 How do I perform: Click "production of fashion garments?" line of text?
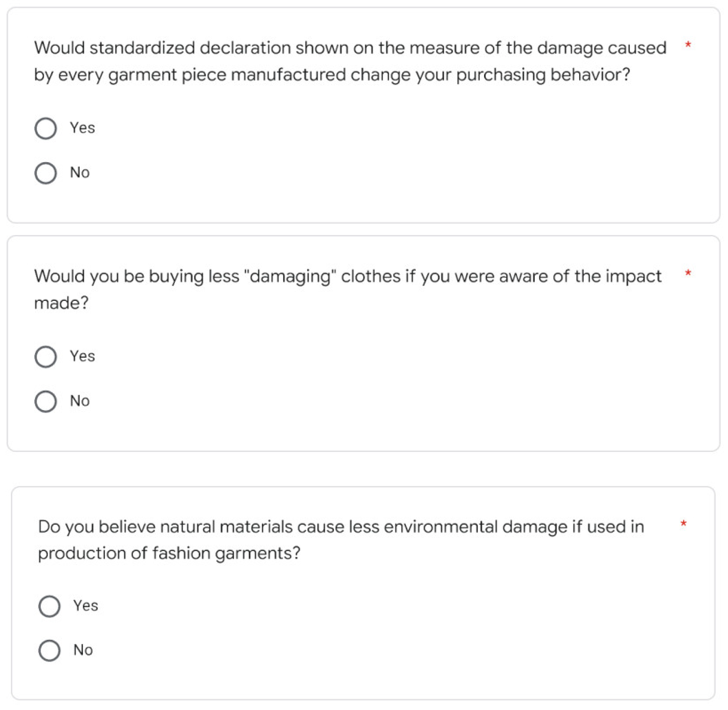coord(169,553)
